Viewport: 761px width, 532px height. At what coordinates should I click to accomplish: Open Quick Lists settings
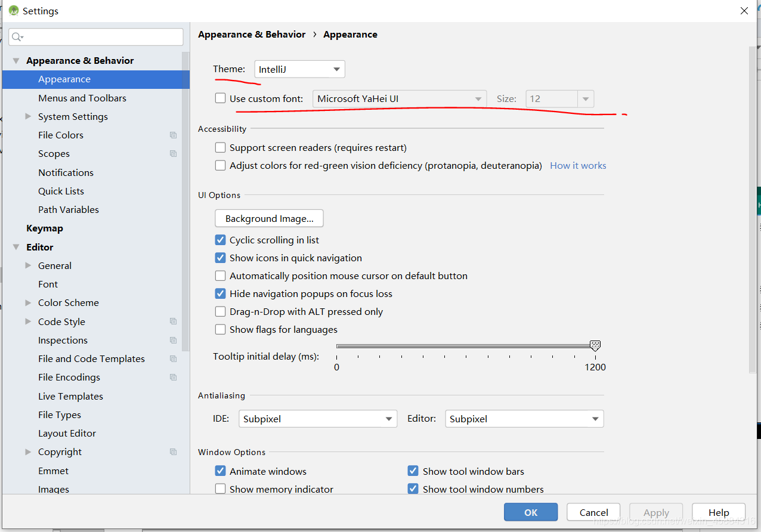click(x=61, y=191)
